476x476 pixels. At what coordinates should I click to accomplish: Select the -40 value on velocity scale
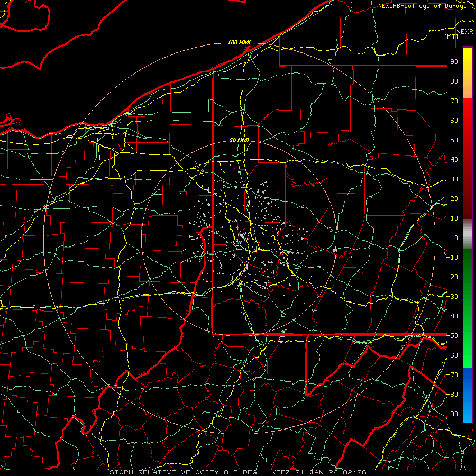click(452, 316)
